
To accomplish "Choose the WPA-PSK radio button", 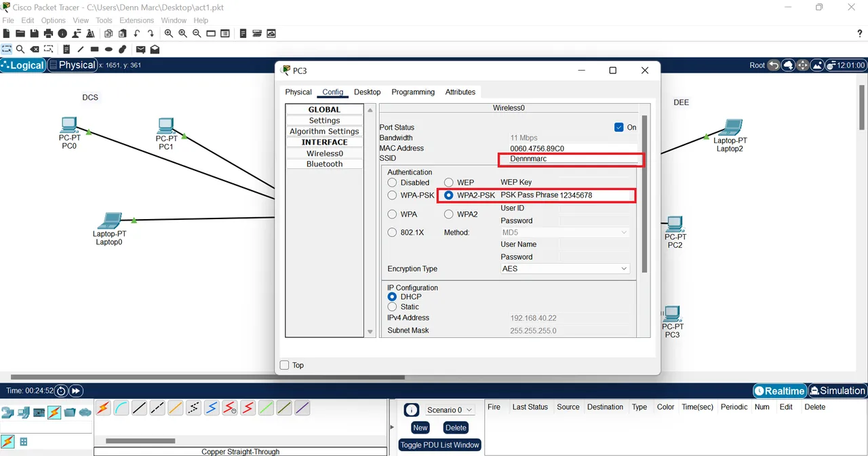I will coord(392,195).
